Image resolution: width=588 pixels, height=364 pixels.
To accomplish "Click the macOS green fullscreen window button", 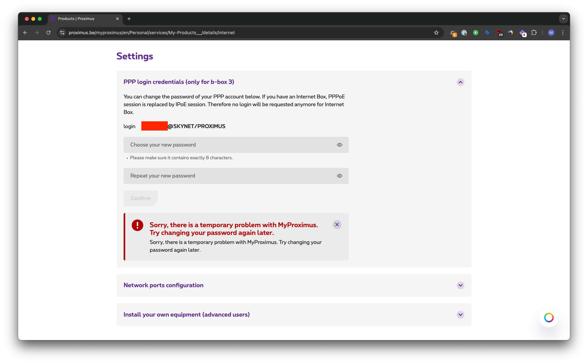I will pyautogui.click(x=40, y=19).
